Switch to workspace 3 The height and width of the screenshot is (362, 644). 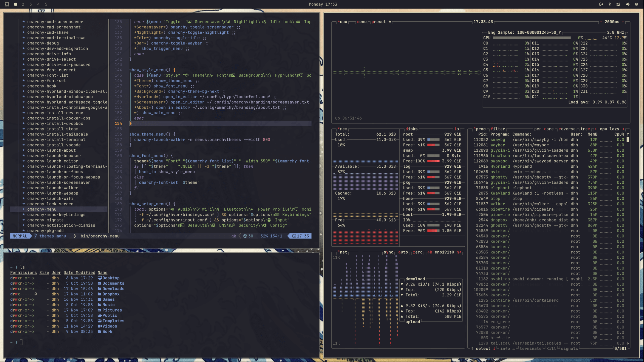[31, 4]
